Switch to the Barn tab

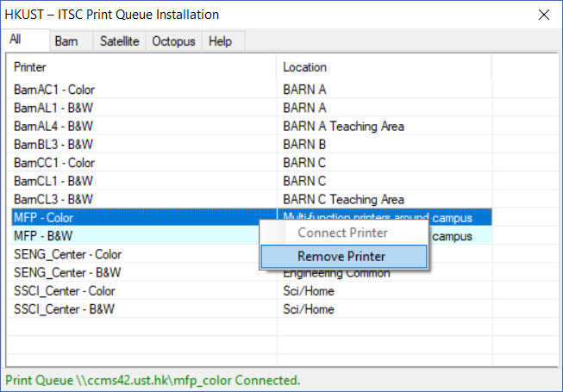click(66, 41)
